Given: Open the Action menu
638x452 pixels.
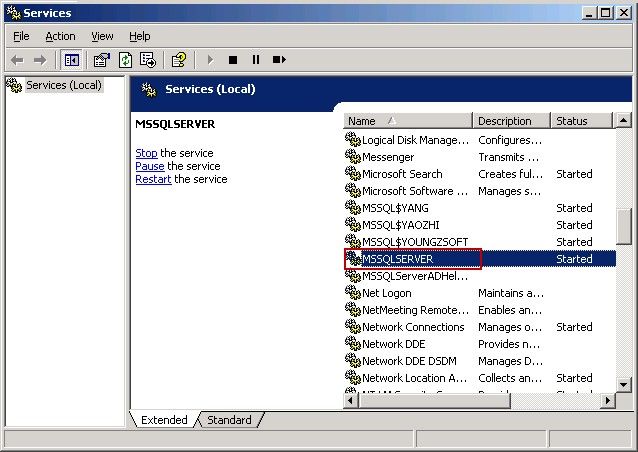Looking at the screenshot, I should pyautogui.click(x=60, y=36).
